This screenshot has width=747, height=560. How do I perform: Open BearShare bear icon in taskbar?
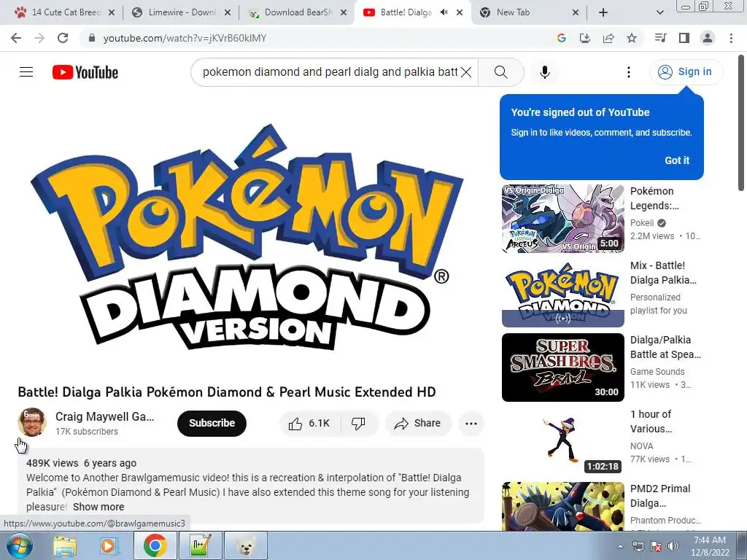[245, 545]
